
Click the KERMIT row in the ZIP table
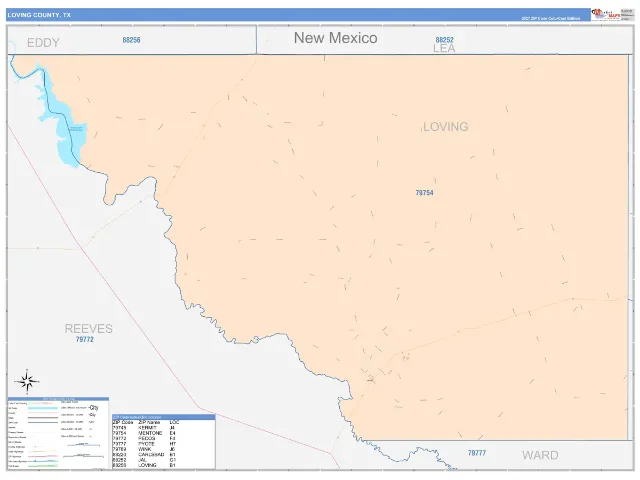coord(164,428)
